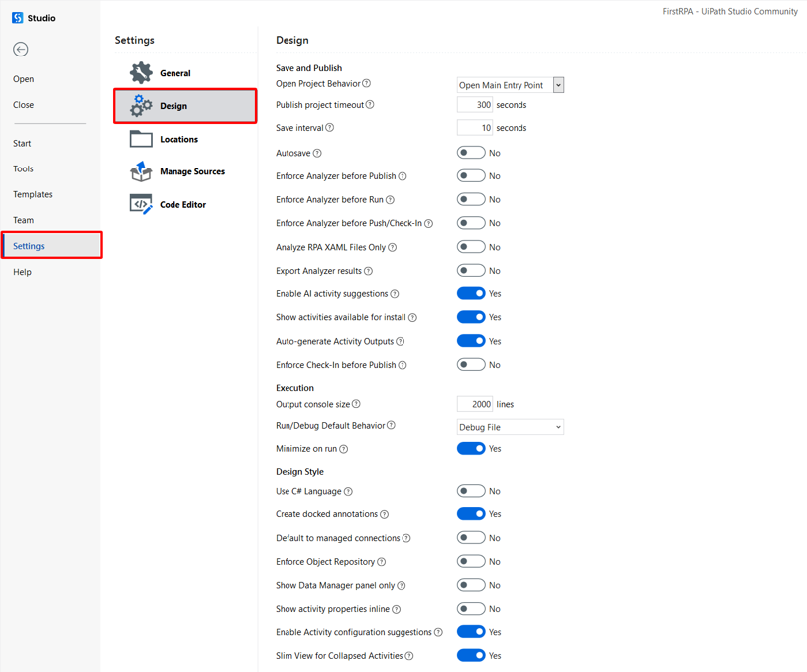Screen dimensions: 807x672
Task: Select Close in the Studio sidebar
Action: (x=23, y=105)
